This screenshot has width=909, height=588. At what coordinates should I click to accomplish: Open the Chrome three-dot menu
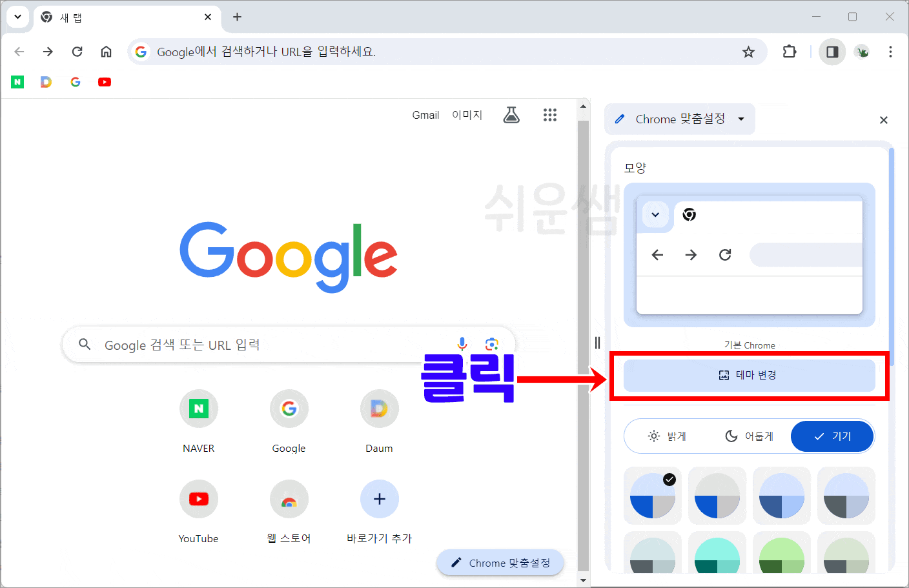click(890, 52)
